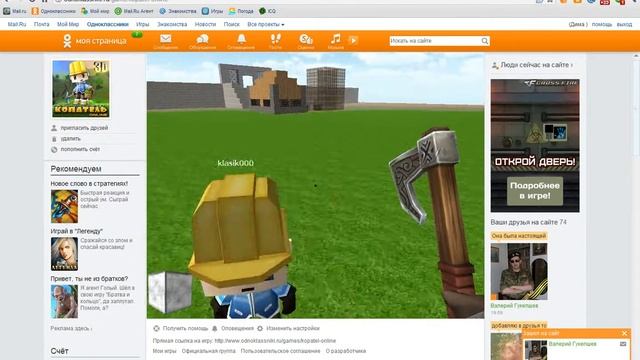Open the Знакомства bookmark

tap(178, 11)
